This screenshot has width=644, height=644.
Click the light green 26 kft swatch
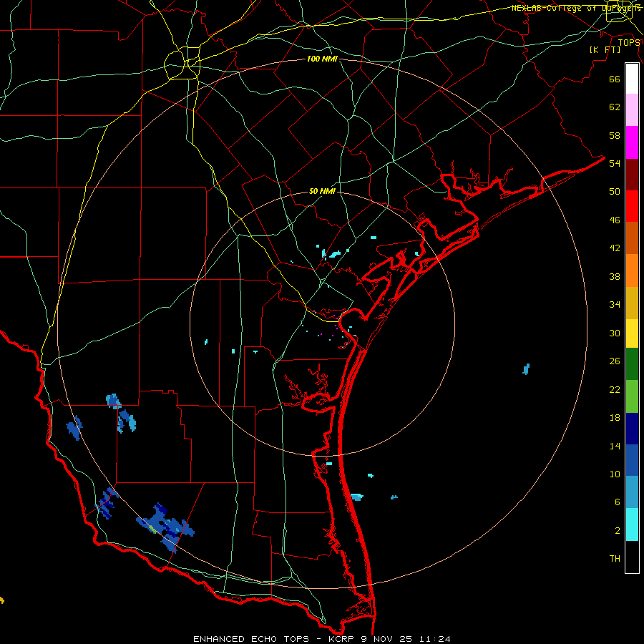[632, 396]
